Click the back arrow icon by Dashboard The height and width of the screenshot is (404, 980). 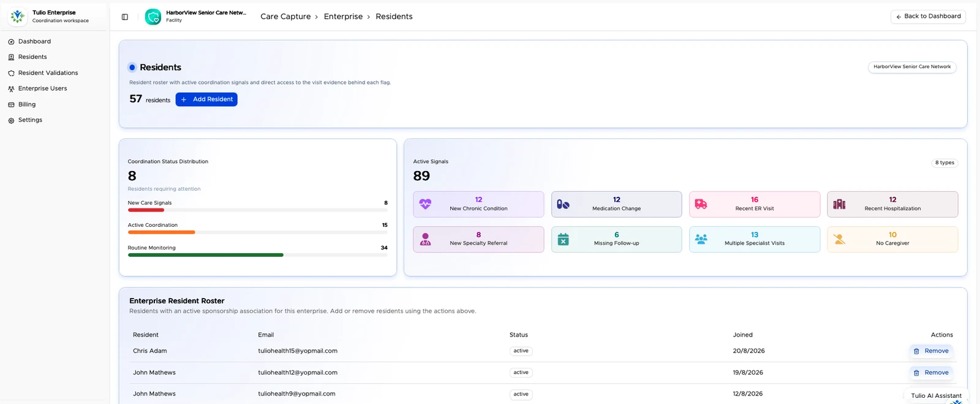coord(899,17)
